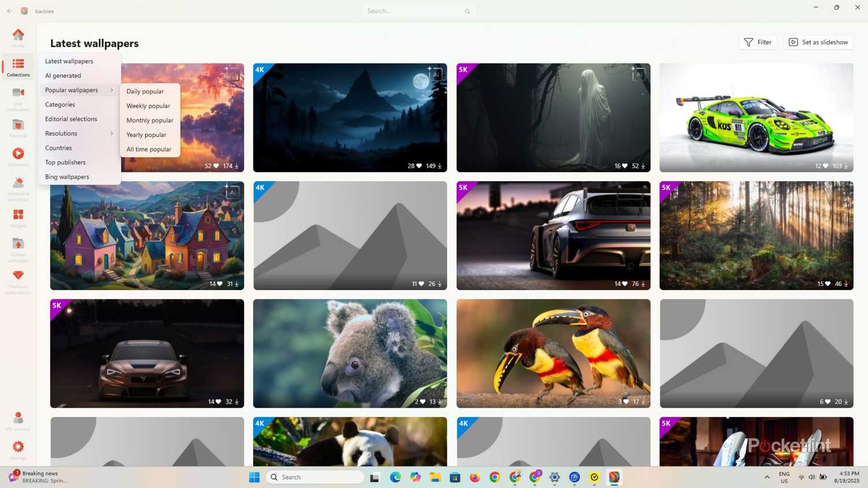This screenshot has width=868, height=488.
Task: Open the Widgets section
Action: [x=18, y=216]
